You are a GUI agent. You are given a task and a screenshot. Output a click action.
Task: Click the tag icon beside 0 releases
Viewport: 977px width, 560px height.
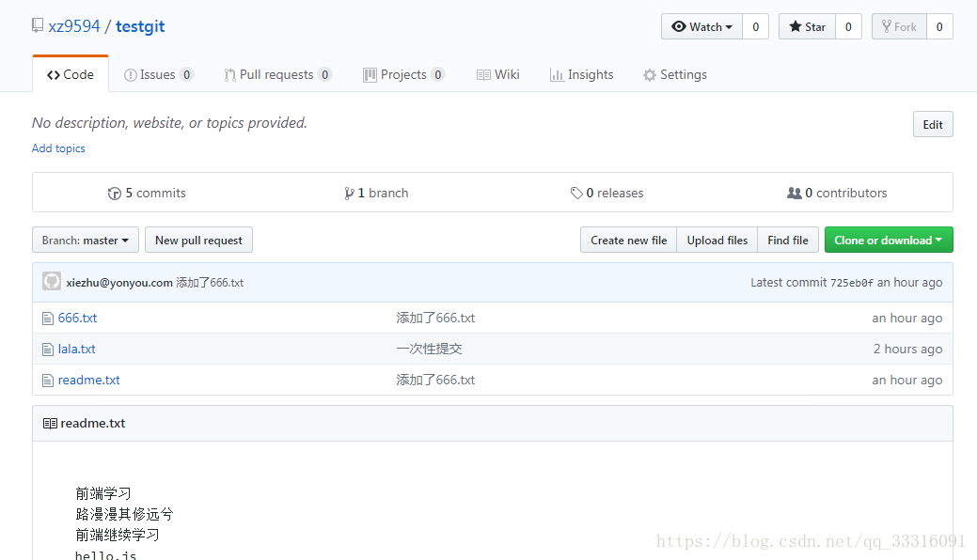coord(576,194)
